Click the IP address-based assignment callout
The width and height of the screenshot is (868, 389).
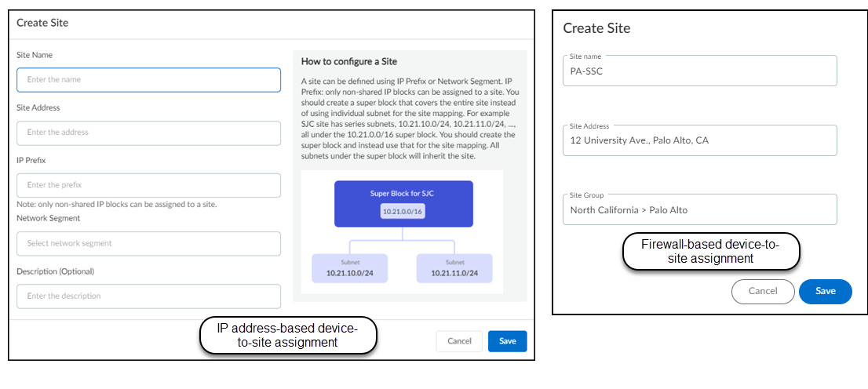click(287, 335)
